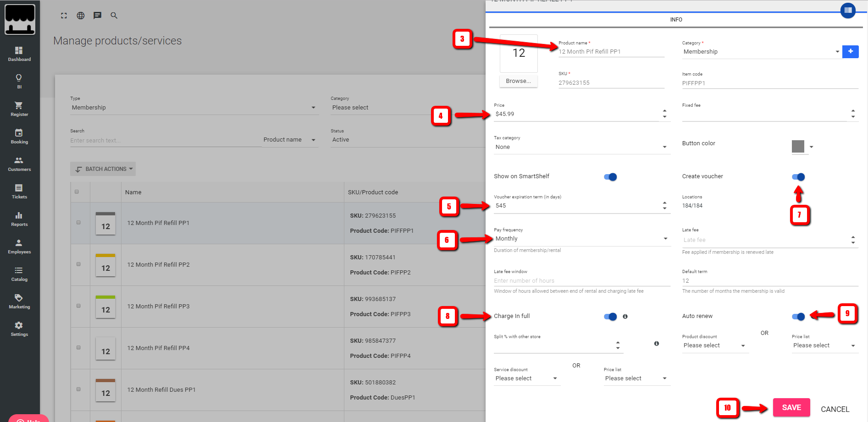Click the Charge in full info icon
Viewport: 868px width, 422px height.
[x=625, y=317]
